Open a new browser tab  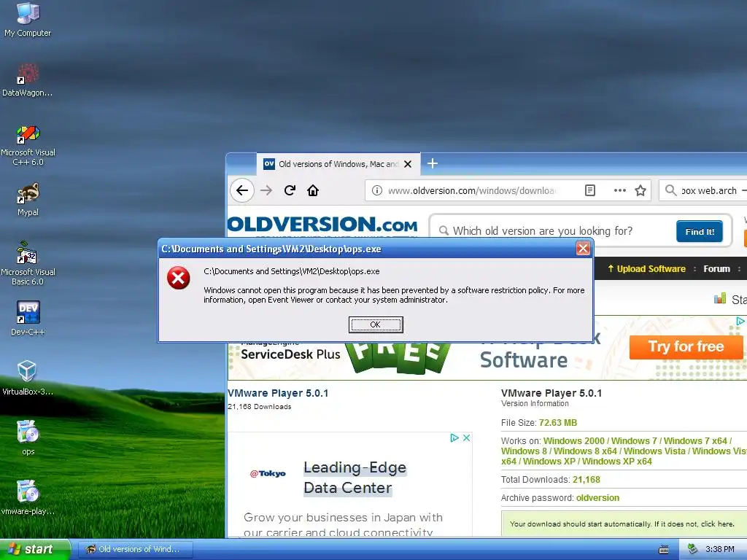pos(432,163)
